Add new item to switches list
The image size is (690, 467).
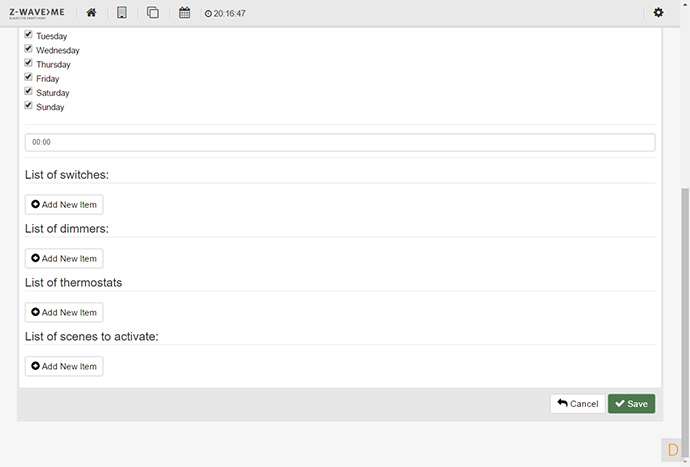(x=64, y=205)
